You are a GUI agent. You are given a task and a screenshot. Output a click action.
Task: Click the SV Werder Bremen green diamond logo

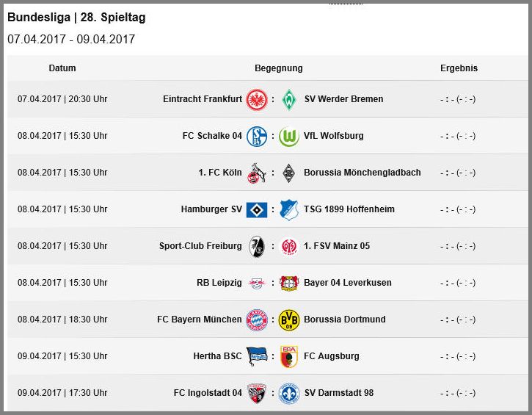click(288, 99)
